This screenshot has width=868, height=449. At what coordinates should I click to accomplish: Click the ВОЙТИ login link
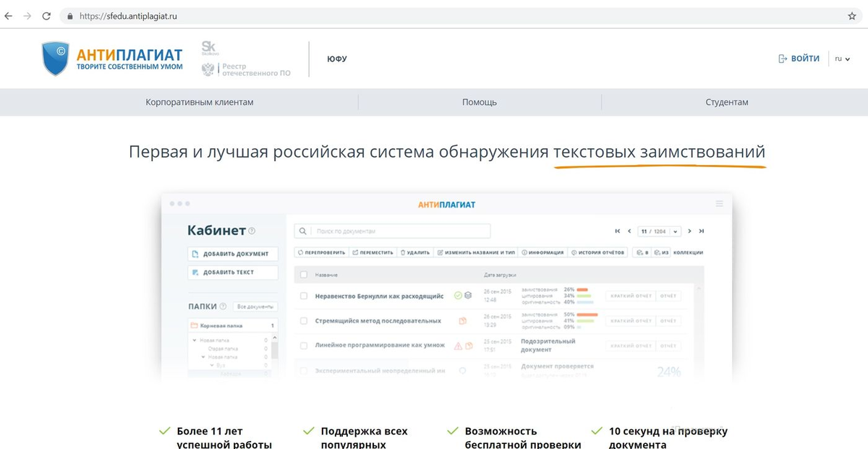coord(805,59)
